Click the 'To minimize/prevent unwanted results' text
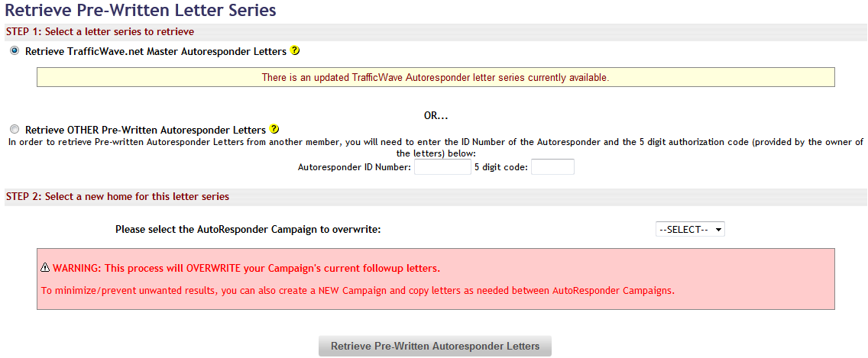Image resolution: width=868 pixels, height=358 pixels. (358, 290)
